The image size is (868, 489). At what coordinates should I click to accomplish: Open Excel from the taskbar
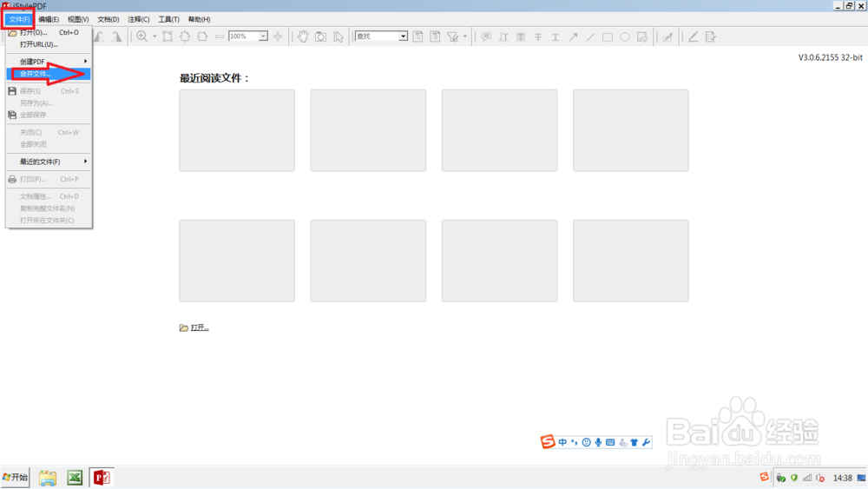pos(75,478)
